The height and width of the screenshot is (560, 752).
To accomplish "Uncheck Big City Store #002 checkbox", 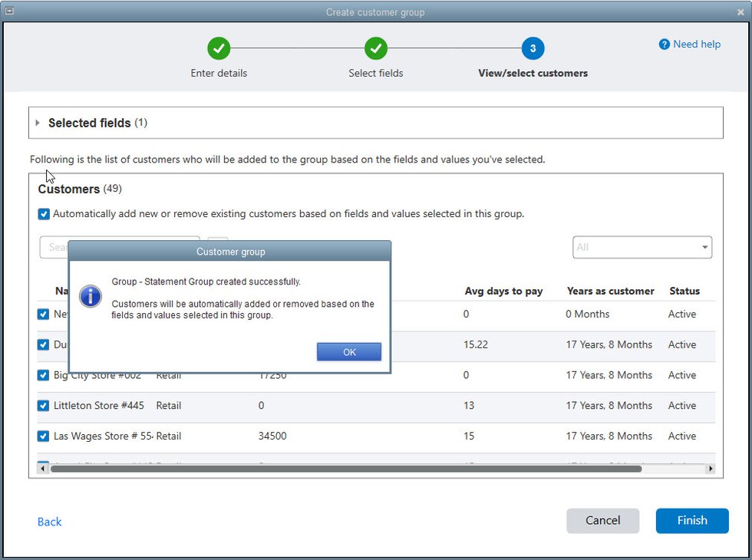I will [x=44, y=375].
